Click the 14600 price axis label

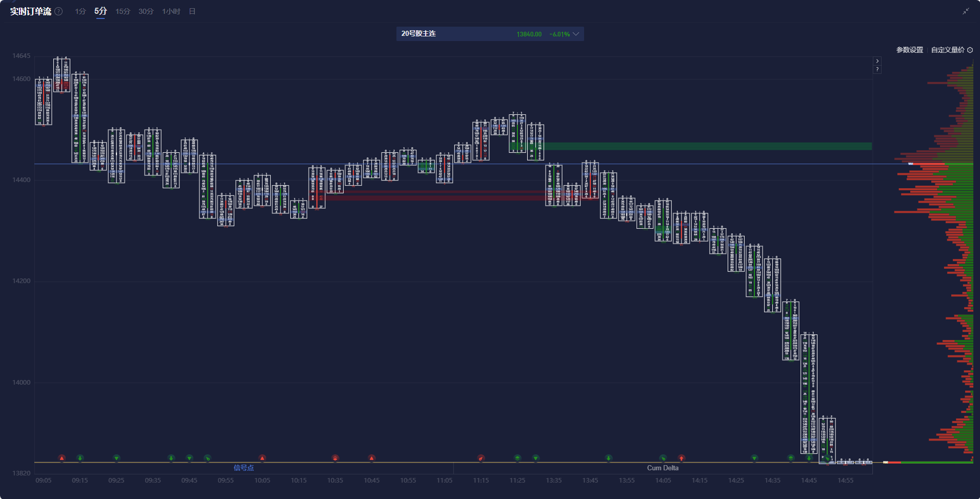tap(22, 78)
